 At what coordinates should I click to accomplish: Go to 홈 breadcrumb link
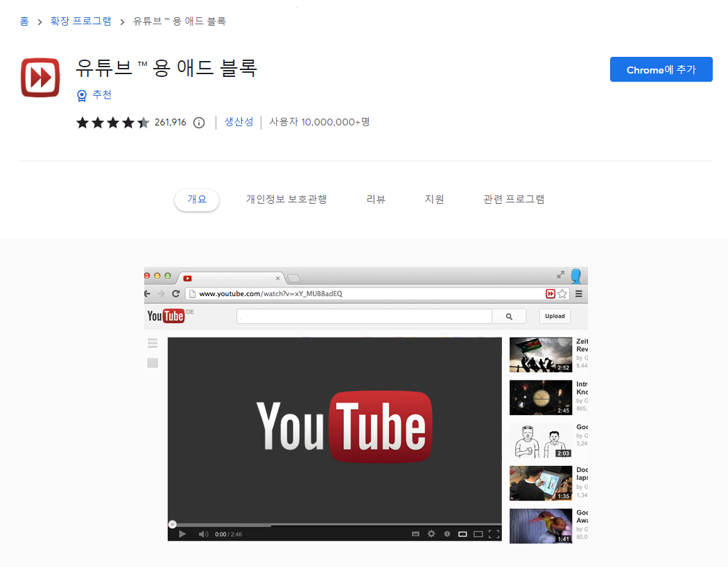click(x=24, y=21)
